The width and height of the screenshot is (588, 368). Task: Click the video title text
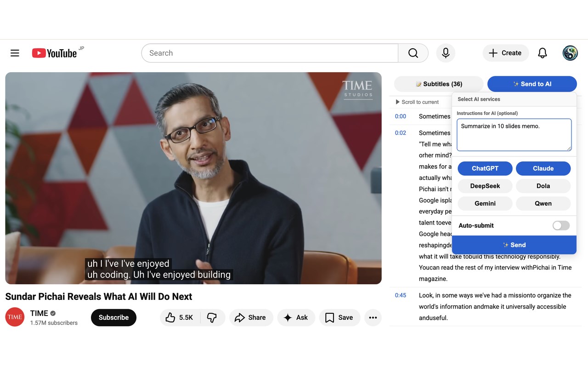99,297
